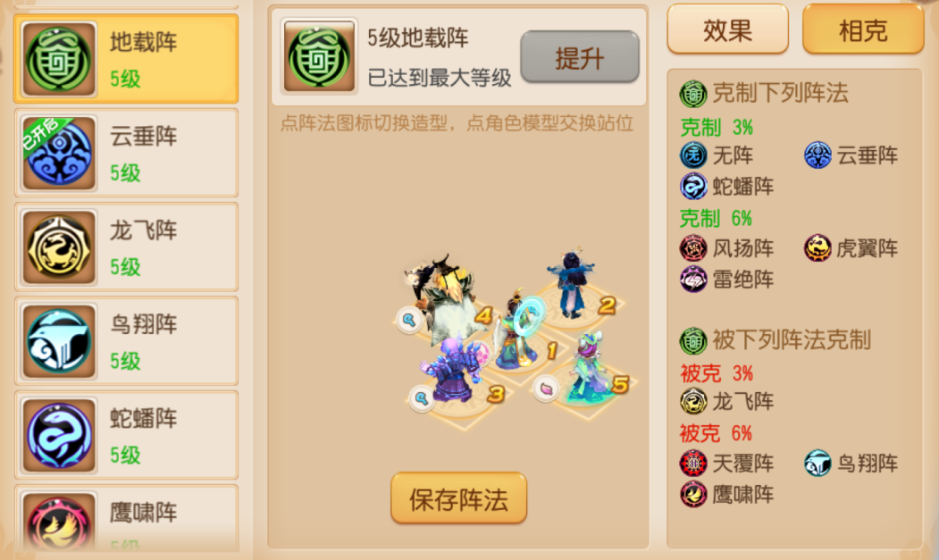Select the 云垂阵 blue cloud formation icon
This screenshot has height=560, width=939.
coord(59,153)
